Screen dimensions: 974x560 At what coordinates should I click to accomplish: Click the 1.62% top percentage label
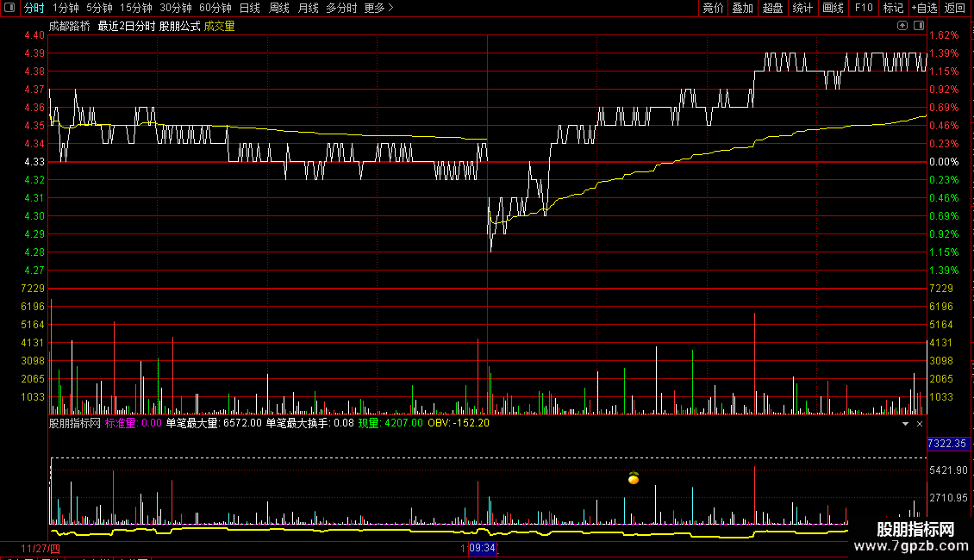(944, 35)
